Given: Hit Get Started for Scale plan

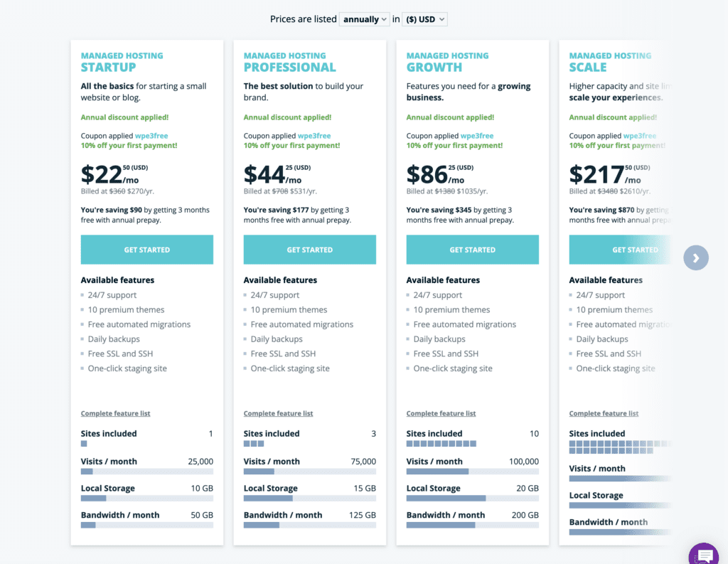Looking at the screenshot, I should click(x=634, y=250).
